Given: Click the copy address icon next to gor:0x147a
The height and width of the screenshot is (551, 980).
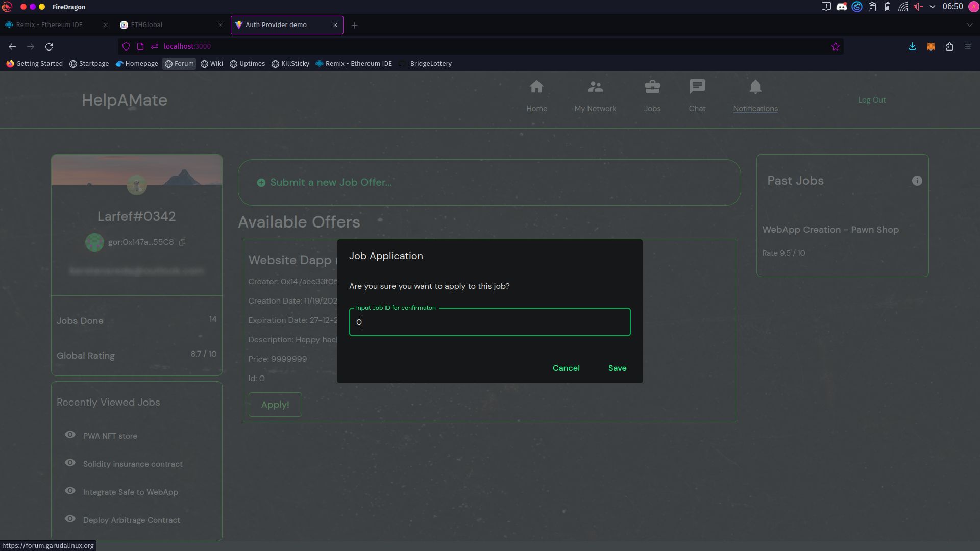Looking at the screenshot, I should (x=182, y=241).
